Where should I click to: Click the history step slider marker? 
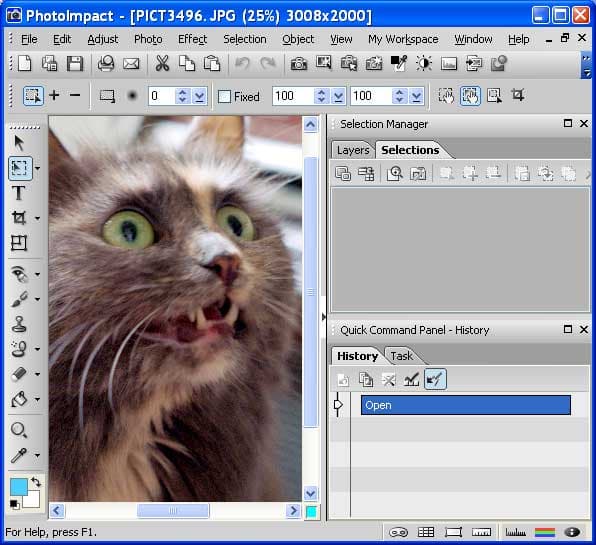[x=338, y=405]
